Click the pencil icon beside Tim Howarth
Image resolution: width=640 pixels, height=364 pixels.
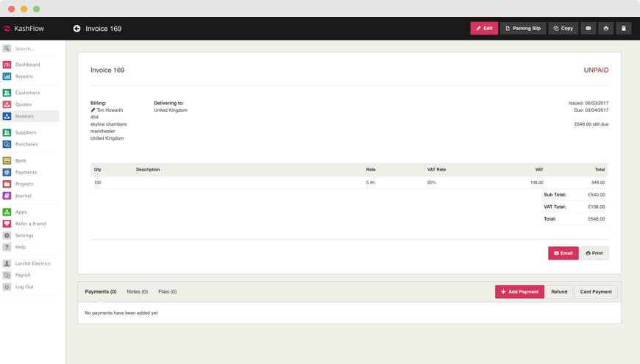93,110
